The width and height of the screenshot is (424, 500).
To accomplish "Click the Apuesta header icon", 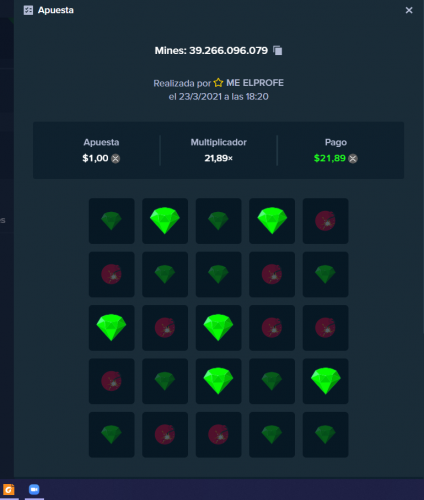I will 28,10.
